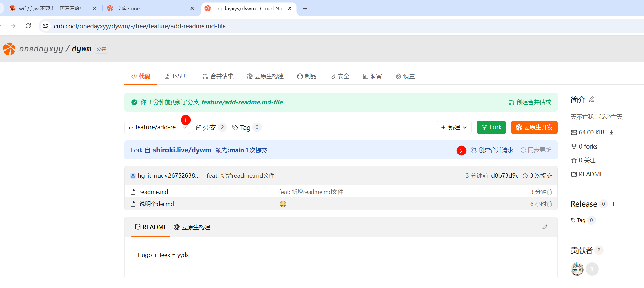644x288 pixels.
Task: Click the CNB logo in header
Action: click(x=9, y=49)
